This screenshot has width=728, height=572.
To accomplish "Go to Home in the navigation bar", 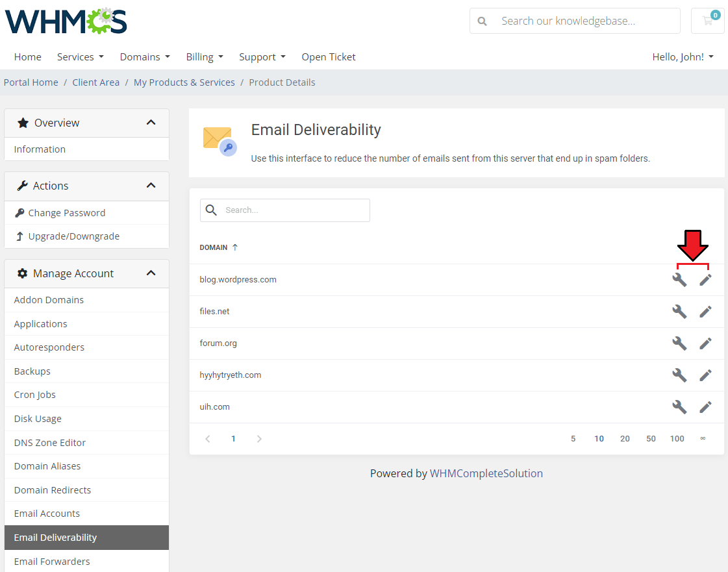I will click(x=27, y=56).
